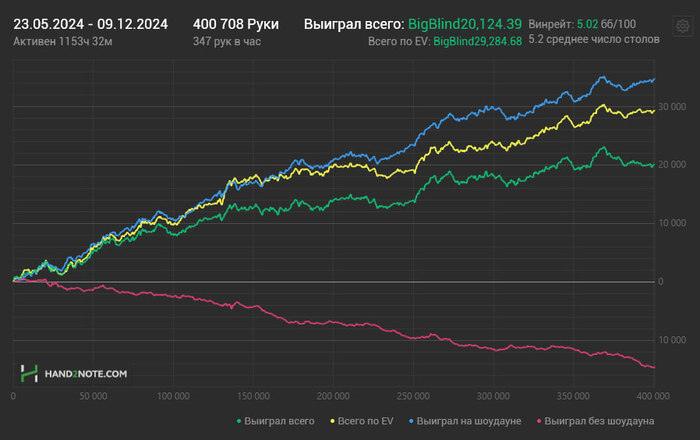Open the graph settings gear icon
This screenshot has width=700, height=440.
click(683, 26)
